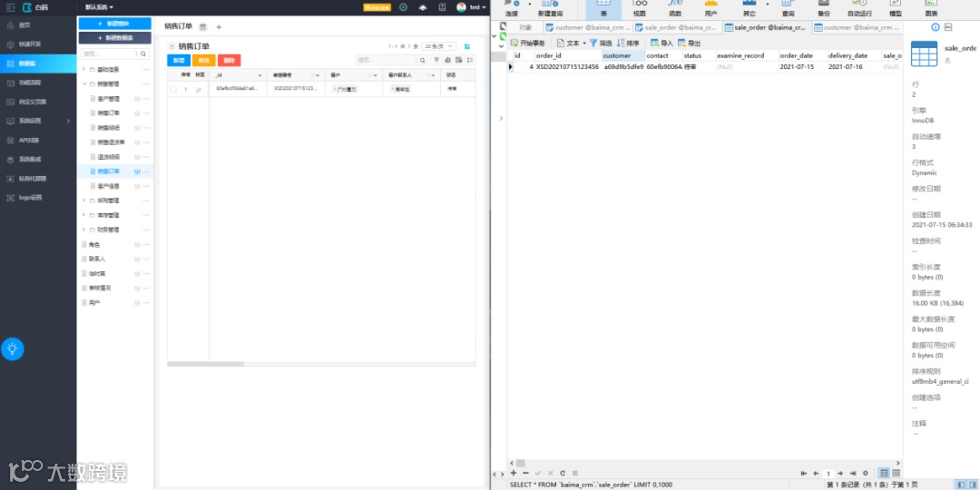Screen dimensions: 980x490
Task: Click the 新建数据表 button
Action: [114, 38]
